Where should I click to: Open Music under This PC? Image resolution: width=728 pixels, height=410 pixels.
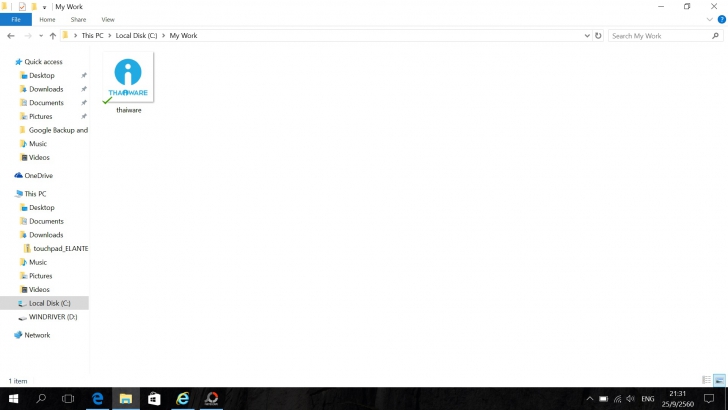click(38, 262)
